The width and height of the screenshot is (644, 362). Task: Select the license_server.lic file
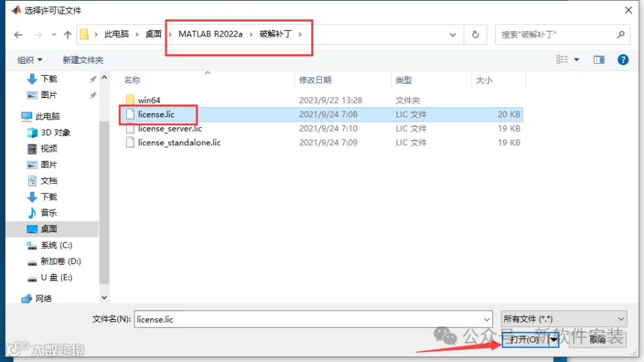click(x=170, y=129)
